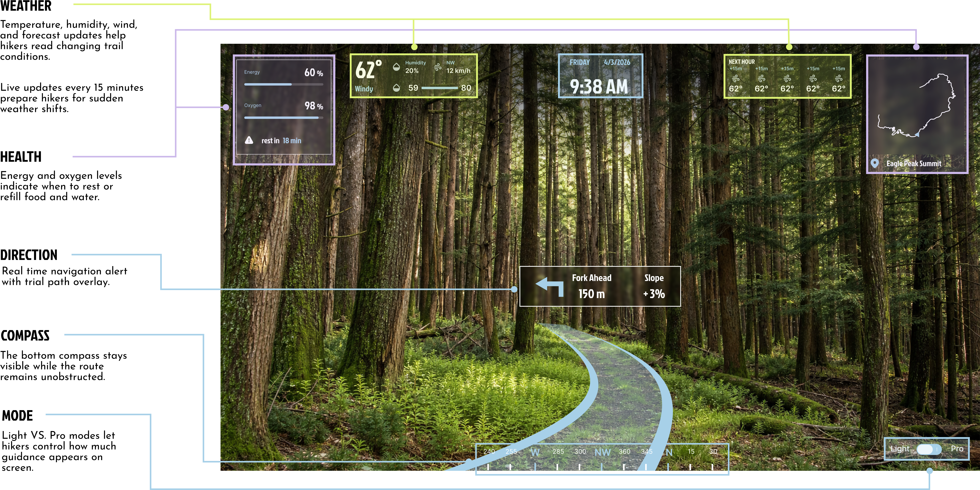This screenshot has height=490, width=980.
Task: Click the Energy level progress bar
Action: point(284,84)
